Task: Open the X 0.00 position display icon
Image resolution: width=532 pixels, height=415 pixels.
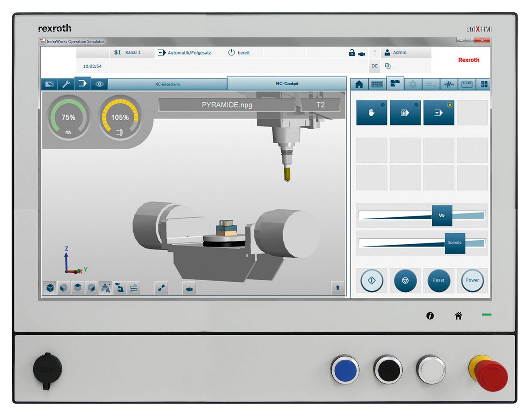Action: pos(467,84)
